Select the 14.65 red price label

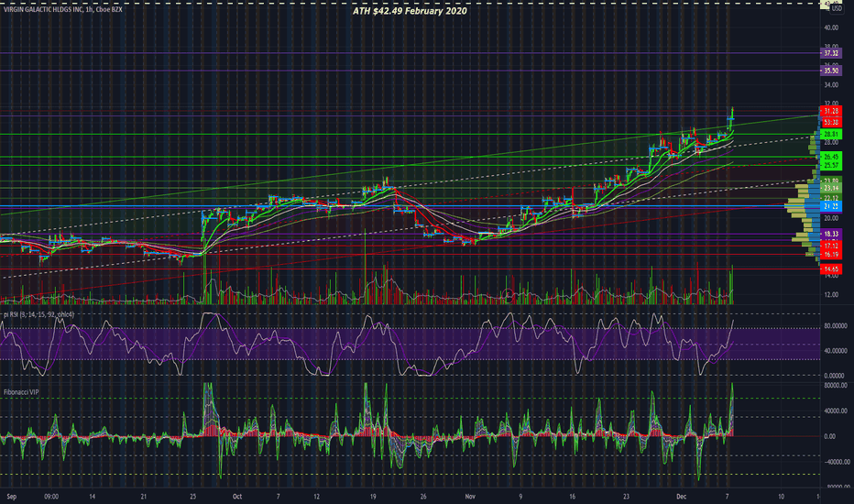point(831,269)
